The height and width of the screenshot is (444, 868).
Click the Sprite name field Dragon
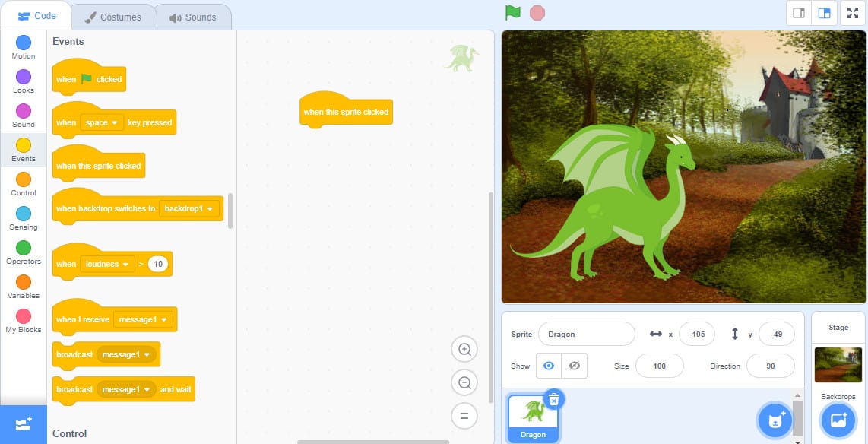tap(586, 334)
